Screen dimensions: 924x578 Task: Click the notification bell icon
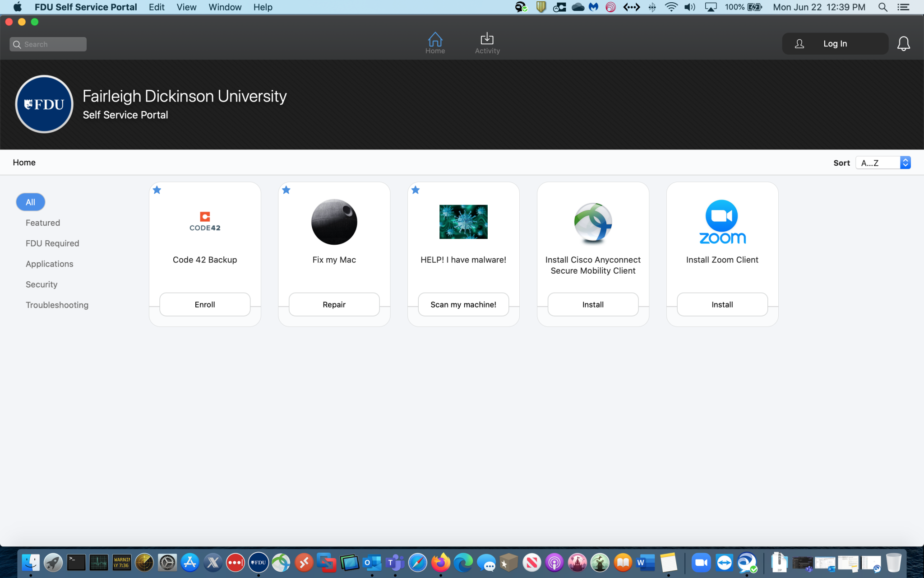(903, 43)
